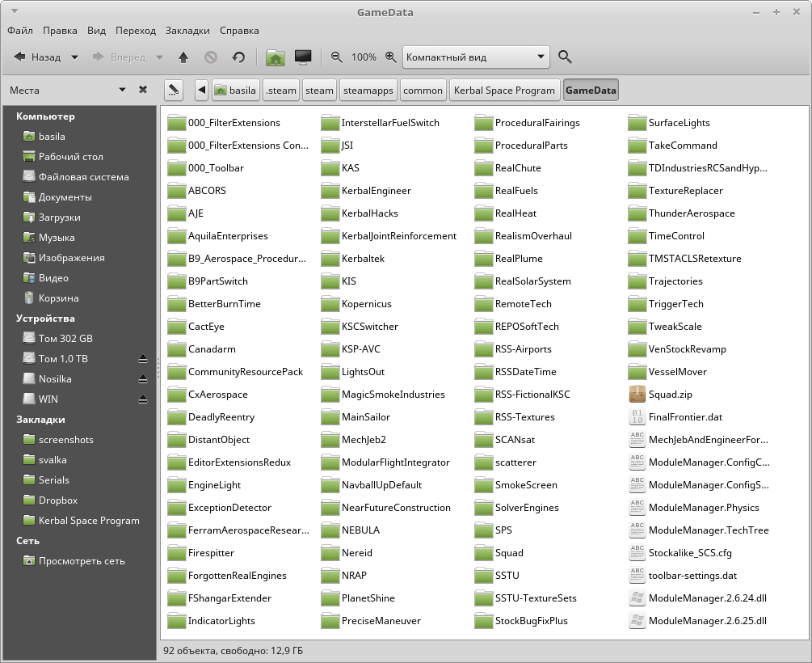Open file search with the magnifier icon
The width and height of the screenshot is (812, 663).
pyautogui.click(x=565, y=57)
